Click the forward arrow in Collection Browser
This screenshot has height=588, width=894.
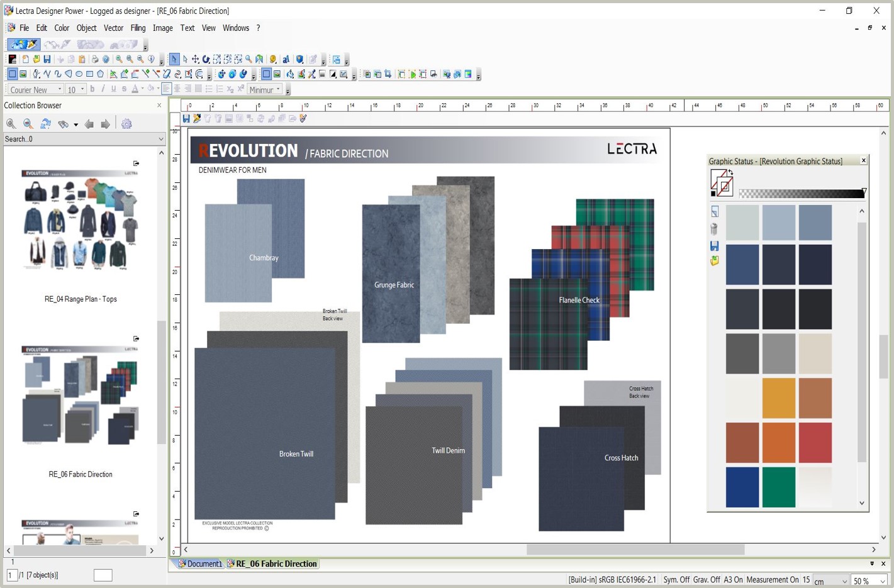[106, 124]
